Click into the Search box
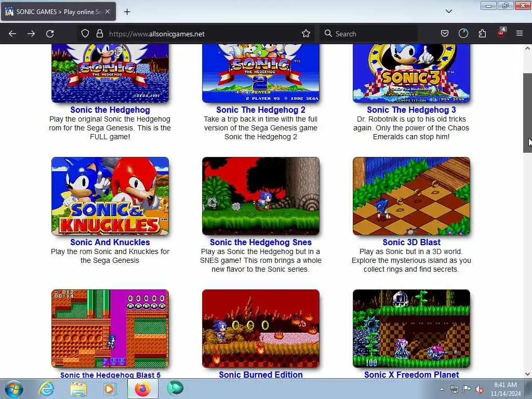The width and height of the screenshot is (532, 399). click(370, 34)
